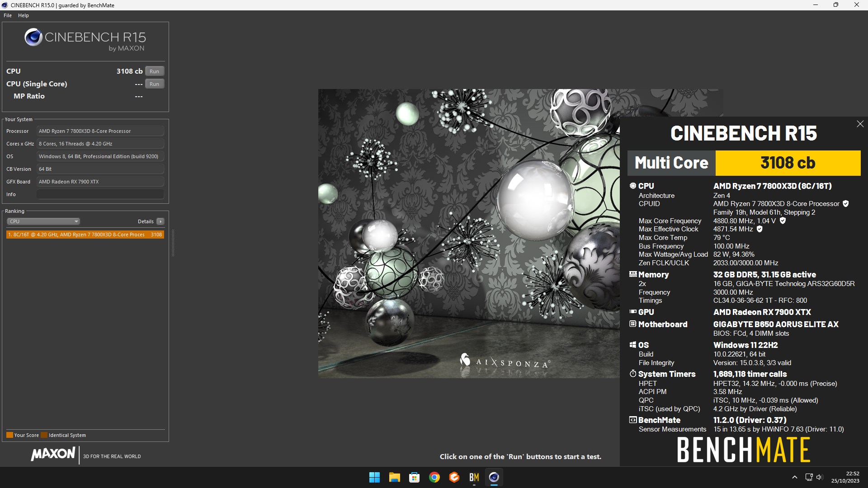868x488 pixels.
Task: Open the Help menu
Action: tap(24, 15)
